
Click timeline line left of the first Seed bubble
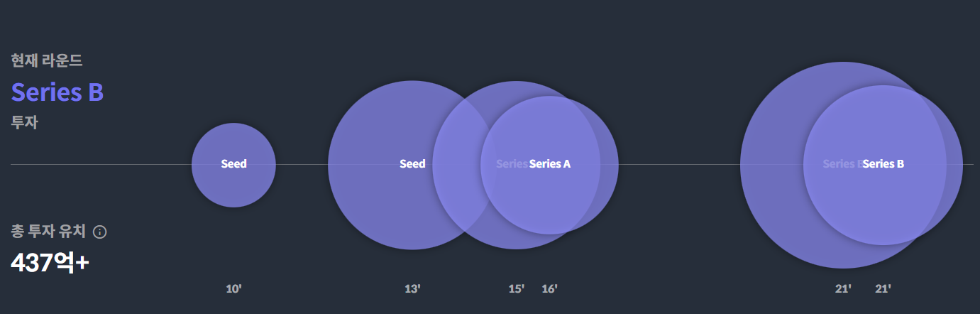[x=99, y=164]
